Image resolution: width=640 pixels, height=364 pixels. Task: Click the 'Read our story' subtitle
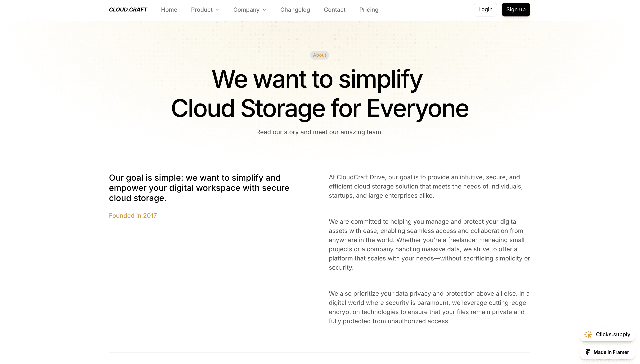coord(319,132)
